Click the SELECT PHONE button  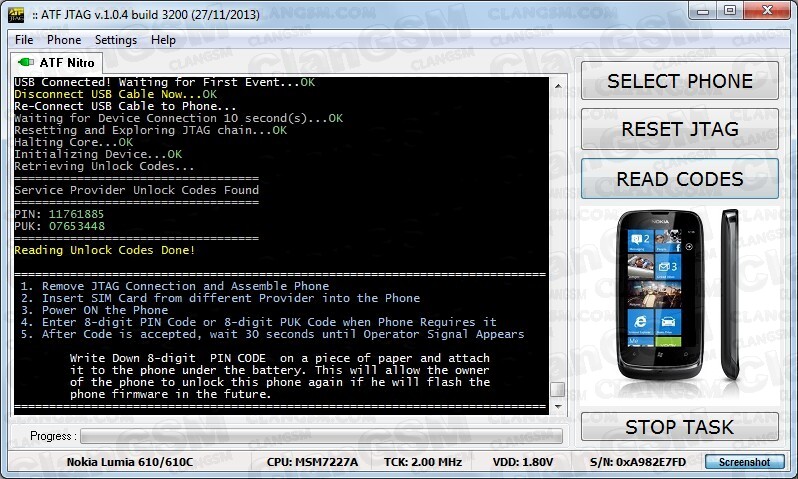point(679,81)
